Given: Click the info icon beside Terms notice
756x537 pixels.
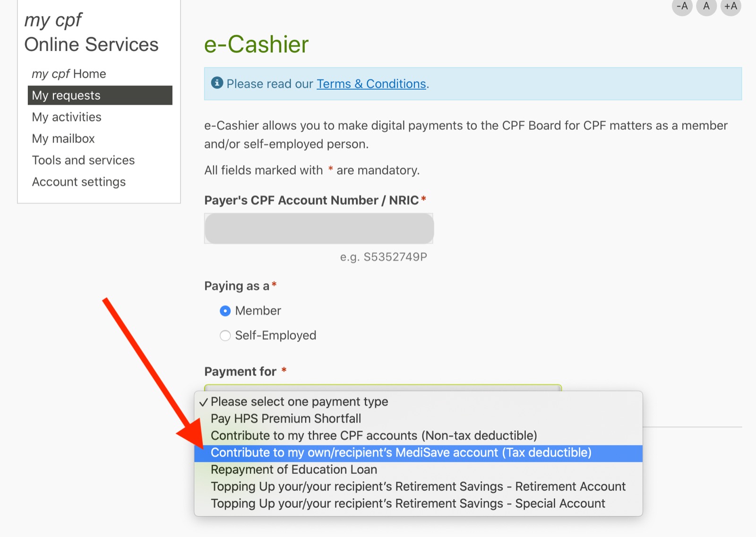Looking at the screenshot, I should pyautogui.click(x=217, y=83).
